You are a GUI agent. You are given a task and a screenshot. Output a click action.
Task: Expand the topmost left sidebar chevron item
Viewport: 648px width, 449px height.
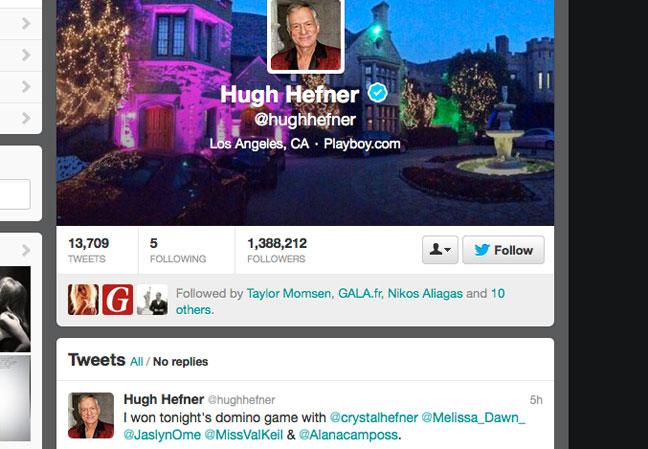[26, 24]
